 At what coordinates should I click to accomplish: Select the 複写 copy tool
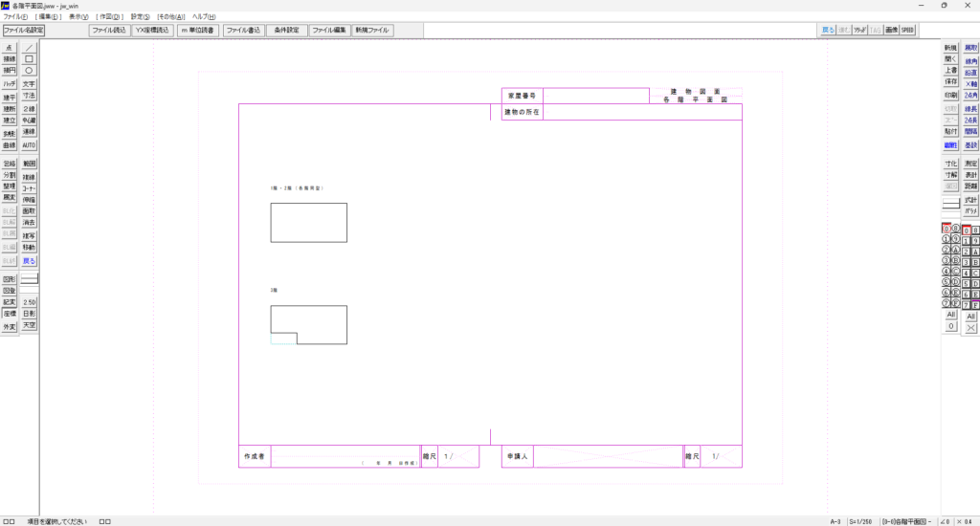[x=29, y=236]
